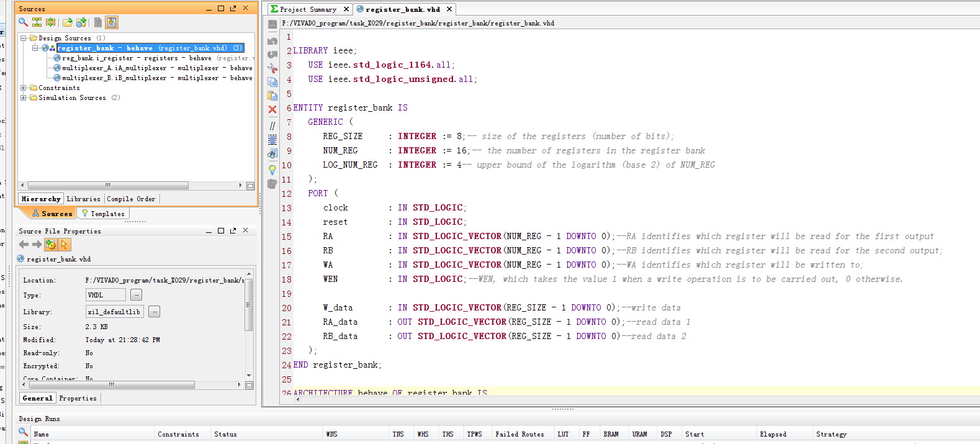Image resolution: width=980 pixels, height=444 pixels.
Task: Close the register_bank.vhd tab
Action: click(449, 9)
